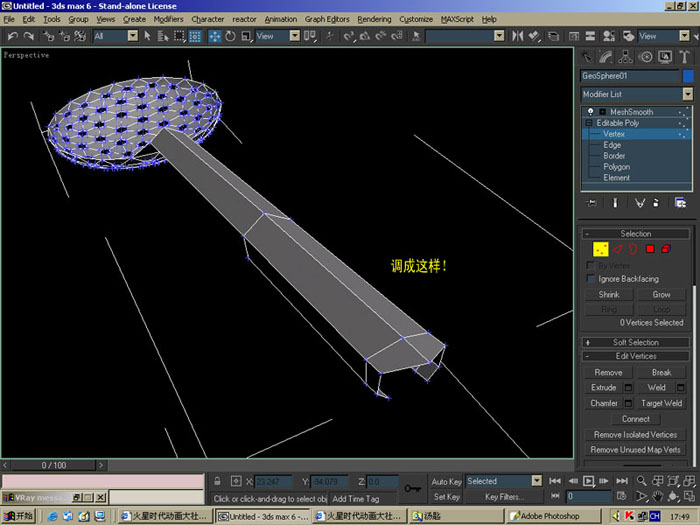Click the Align tool icon
Viewport: 700px width, 525px height.
[534, 36]
